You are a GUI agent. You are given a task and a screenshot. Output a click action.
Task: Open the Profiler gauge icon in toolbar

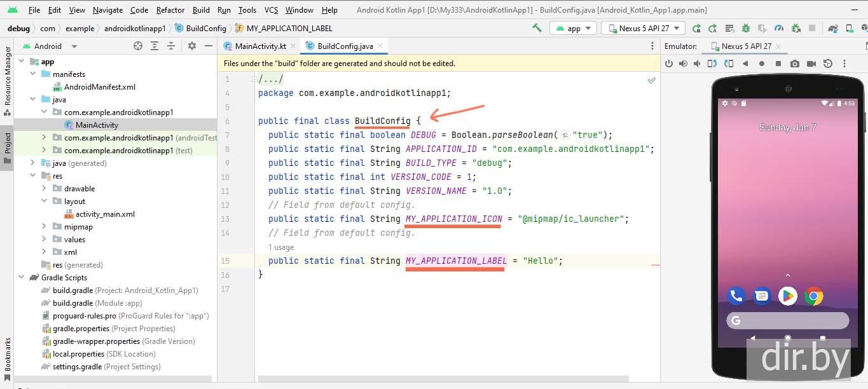(779, 28)
